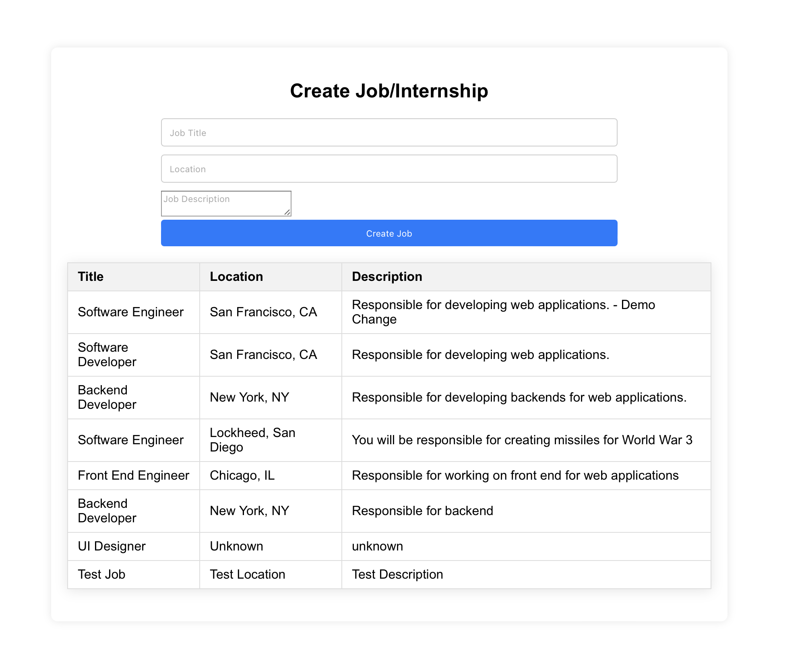Click the Create Job/Internship heading
This screenshot has height=672, width=806.
coord(389,91)
